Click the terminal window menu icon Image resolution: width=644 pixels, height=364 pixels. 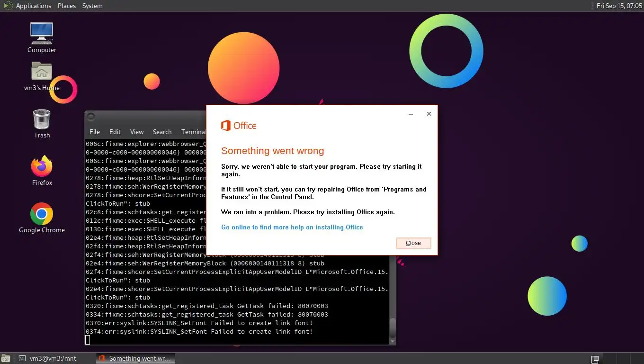(91, 117)
